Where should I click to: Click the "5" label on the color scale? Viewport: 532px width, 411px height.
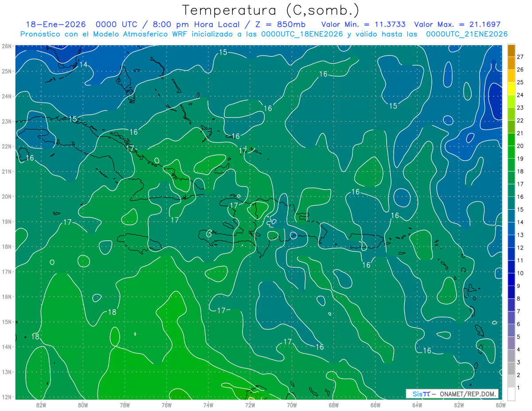[518, 337]
